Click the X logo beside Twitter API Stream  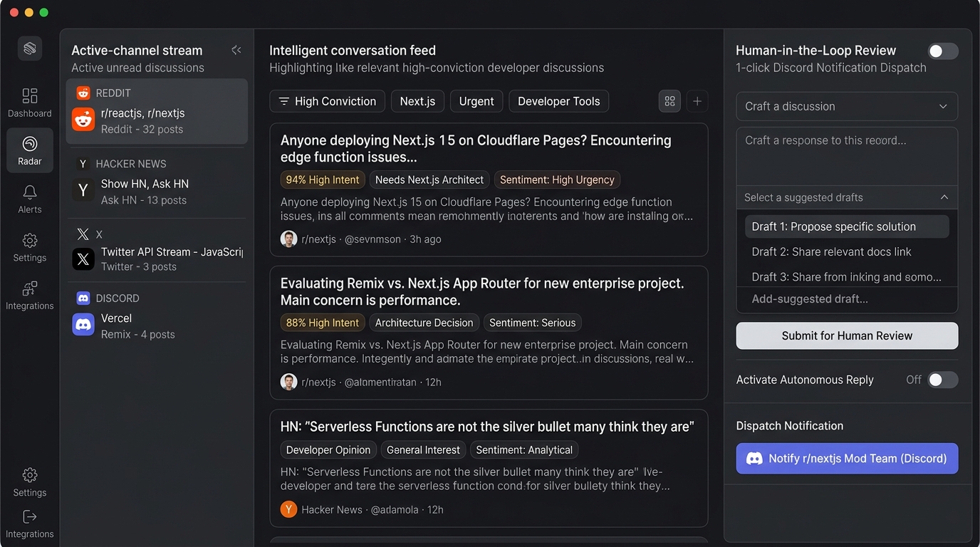tap(83, 259)
